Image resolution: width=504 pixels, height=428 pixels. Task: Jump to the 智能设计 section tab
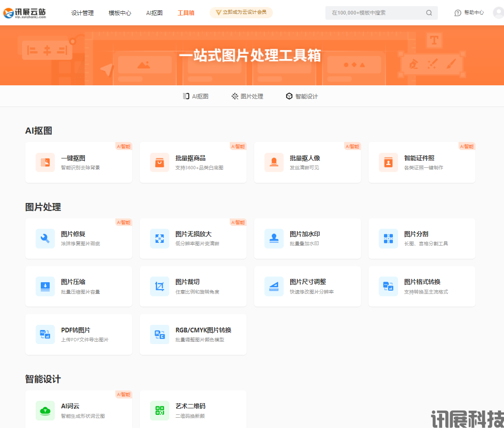(x=302, y=96)
